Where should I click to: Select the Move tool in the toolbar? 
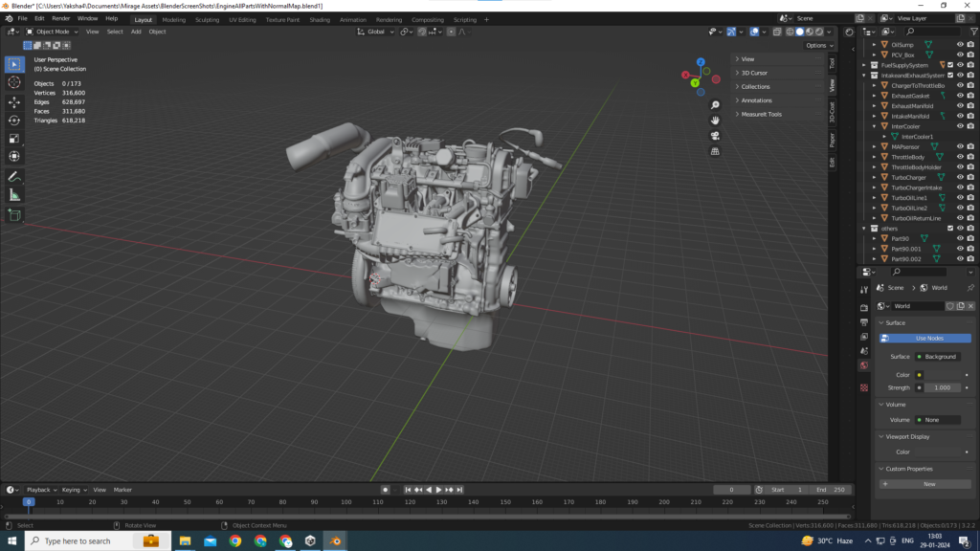tap(12, 101)
